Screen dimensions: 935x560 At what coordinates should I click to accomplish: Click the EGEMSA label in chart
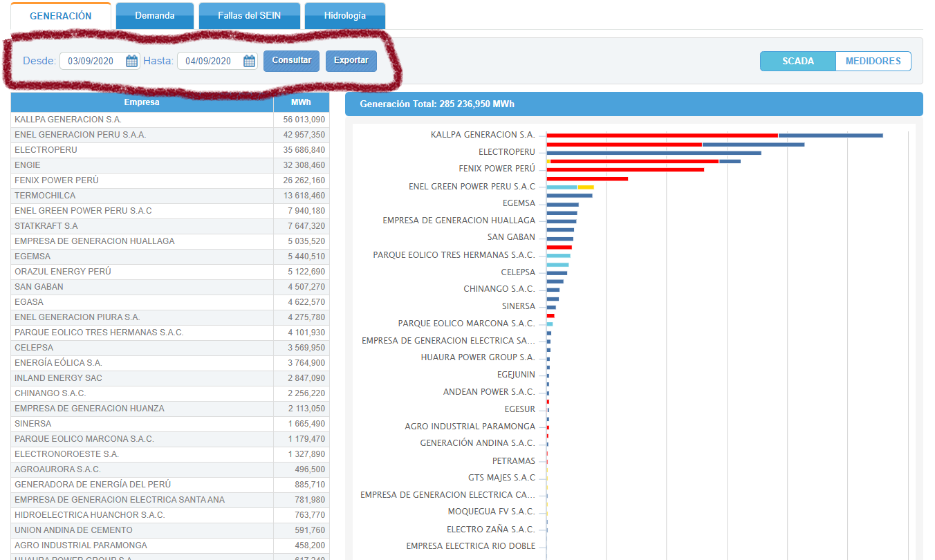coord(519,203)
